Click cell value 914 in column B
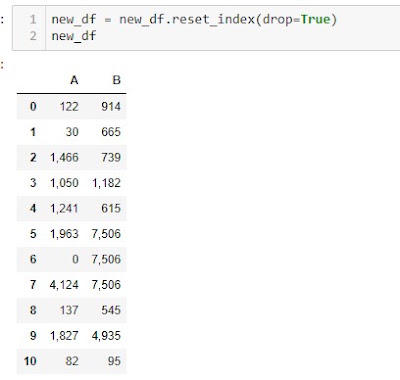Screen dimensions: 400x380 tap(111, 106)
